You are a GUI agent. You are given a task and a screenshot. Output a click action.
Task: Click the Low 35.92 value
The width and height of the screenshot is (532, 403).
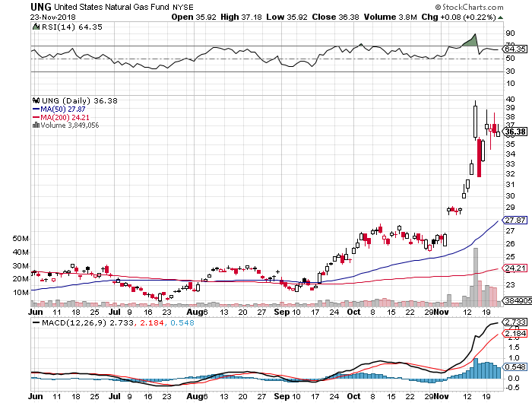[x=287, y=17]
